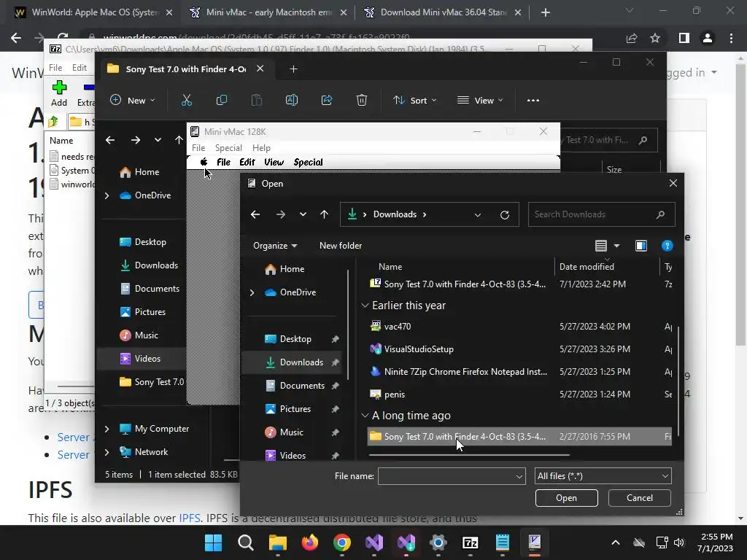Viewport: 747px width, 560px height.
Task: Click the horizontal scrollbar in file list
Action: pos(469,455)
